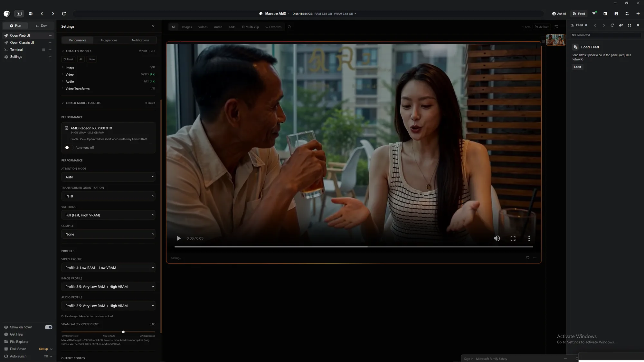
Task: Close the Feed panel
Action: point(638,25)
